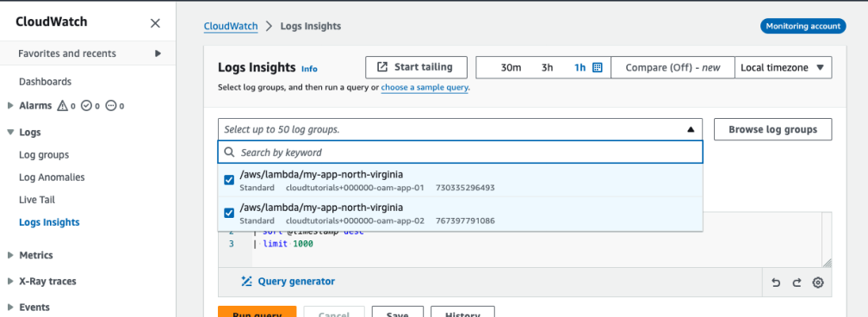Viewport: 868px width, 317px height.
Task: Click account ID 730335296493
Action: click(x=465, y=188)
